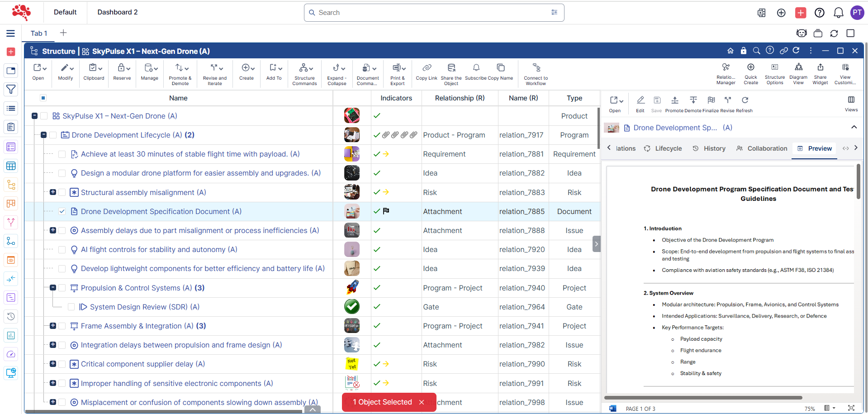Tick the checkbox for SkyPulse X1 root item
Viewport: 868px width, 414px height.
coord(44,116)
